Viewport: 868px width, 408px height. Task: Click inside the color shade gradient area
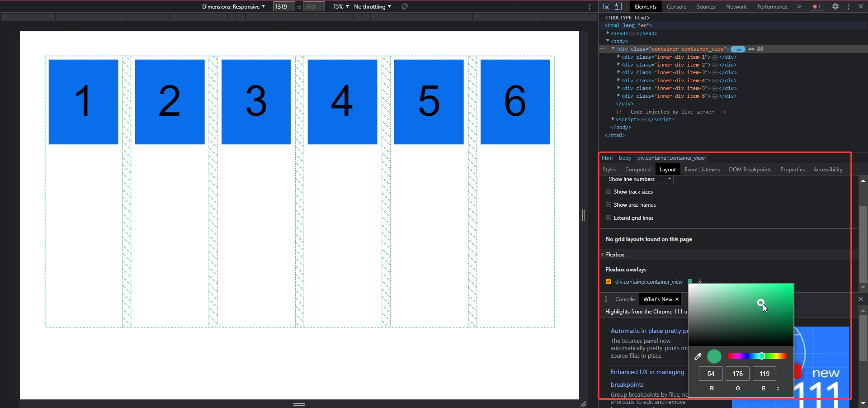pyautogui.click(x=741, y=315)
